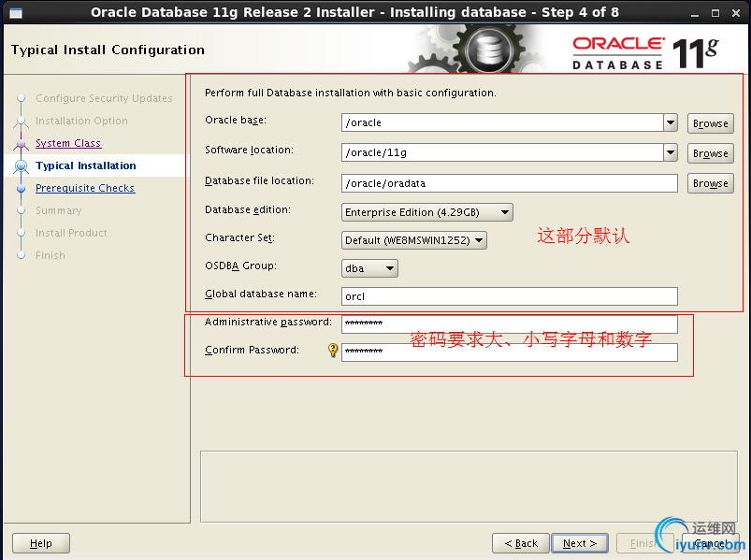Image resolution: width=751 pixels, height=560 pixels.
Task: Browse for the Oracle base directory
Action: tap(710, 123)
